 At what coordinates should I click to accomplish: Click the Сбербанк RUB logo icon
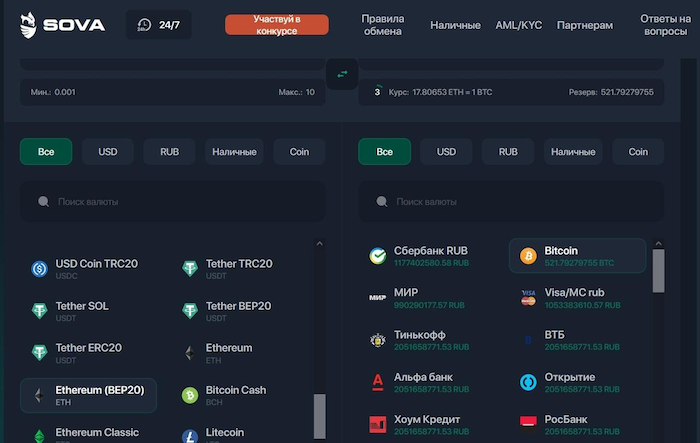click(378, 256)
